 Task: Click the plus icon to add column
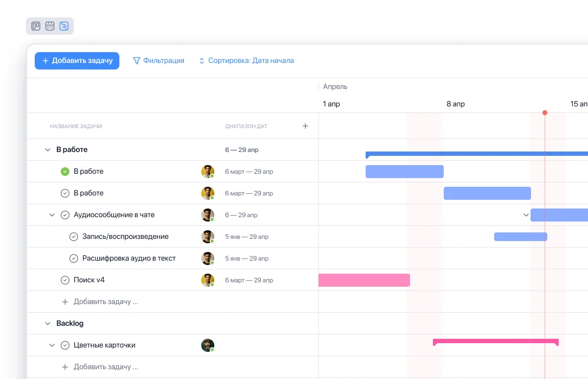point(305,126)
